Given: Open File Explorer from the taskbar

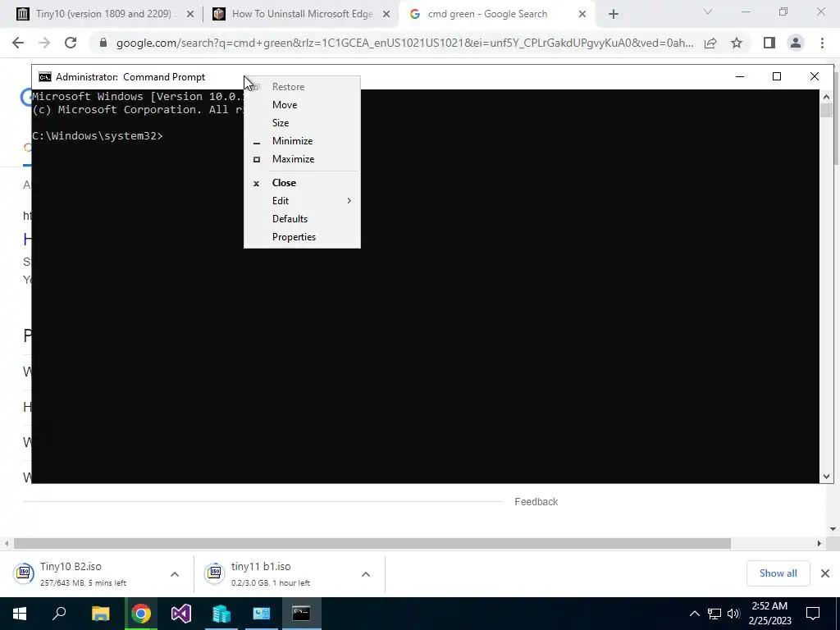Looking at the screenshot, I should click(x=100, y=614).
